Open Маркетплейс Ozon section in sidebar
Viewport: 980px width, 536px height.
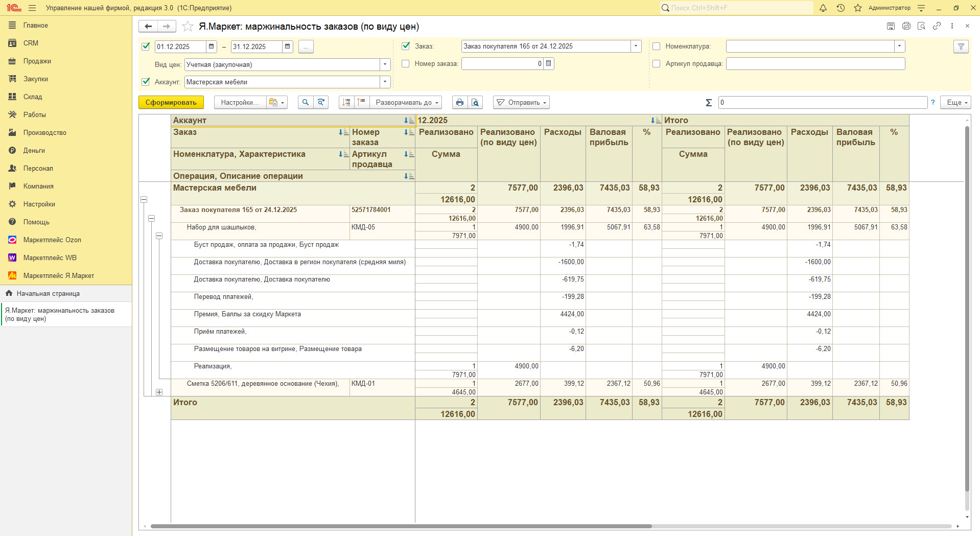52,240
